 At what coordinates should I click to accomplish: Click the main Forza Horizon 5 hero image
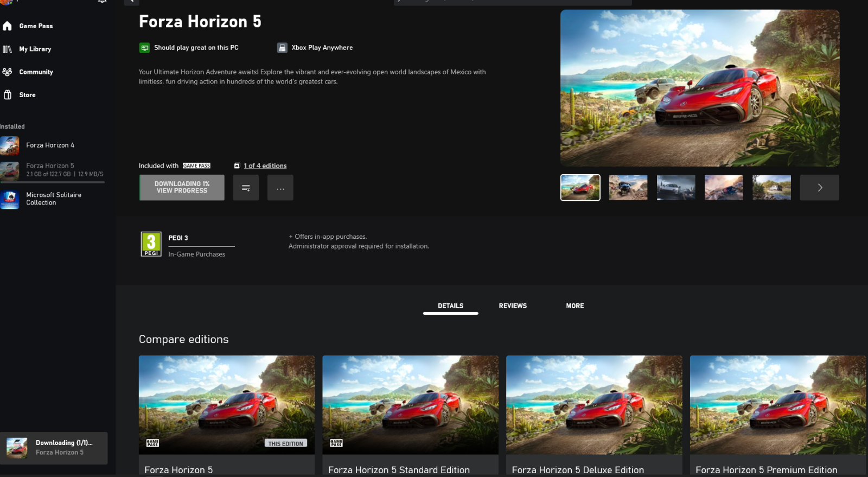(x=700, y=88)
